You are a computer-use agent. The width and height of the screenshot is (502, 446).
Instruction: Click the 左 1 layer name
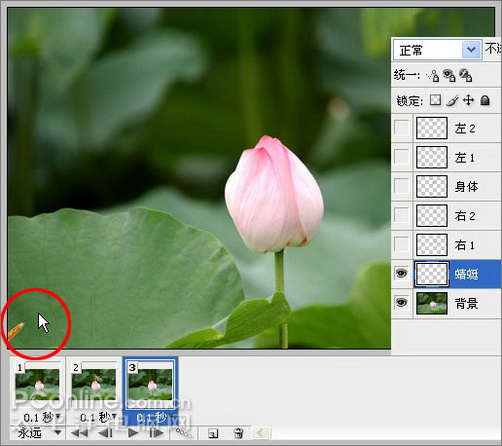click(x=464, y=158)
